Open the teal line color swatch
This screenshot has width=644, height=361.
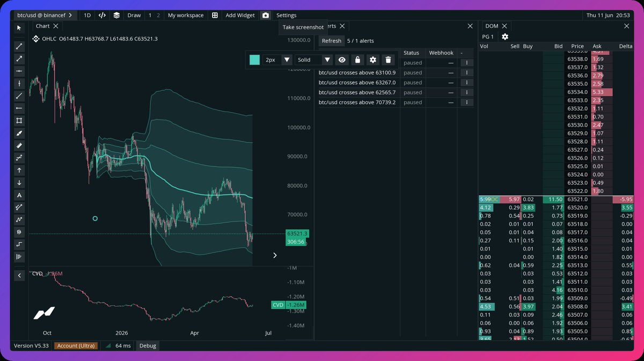coord(254,60)
